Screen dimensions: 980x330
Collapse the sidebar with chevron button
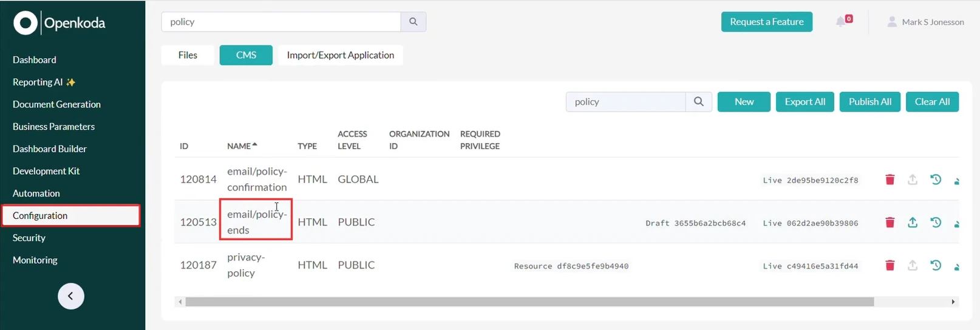(x=71, y=296)
